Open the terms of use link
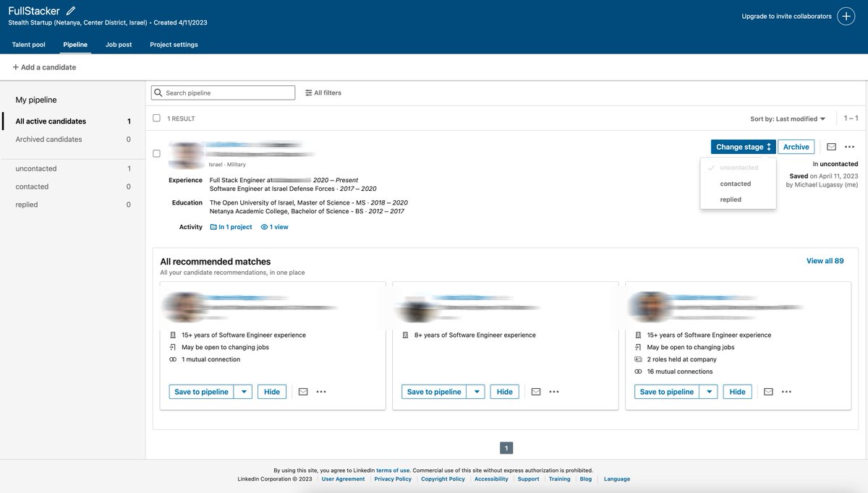The height and width of the screenshot is (493, 868). 393,470
